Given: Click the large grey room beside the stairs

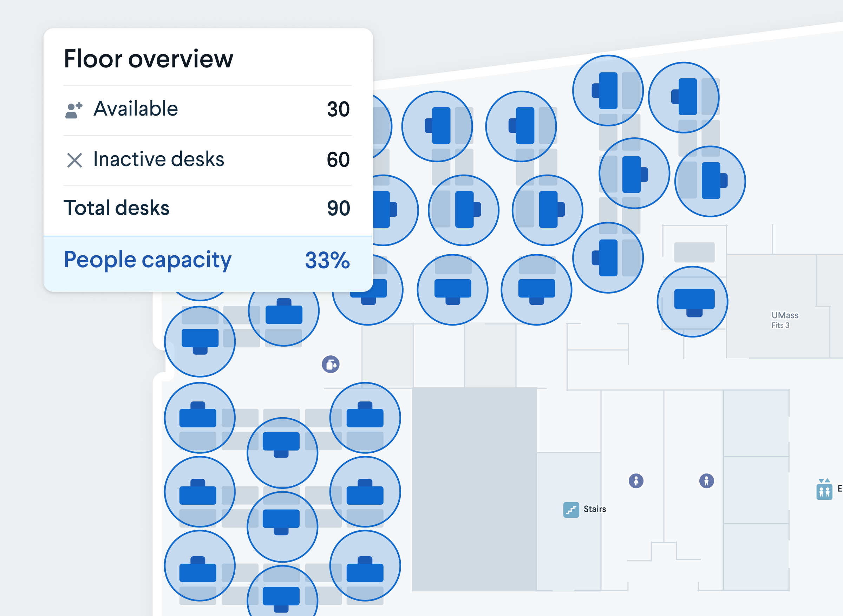Looking at the screenshot, I should (x=474, y=489).
